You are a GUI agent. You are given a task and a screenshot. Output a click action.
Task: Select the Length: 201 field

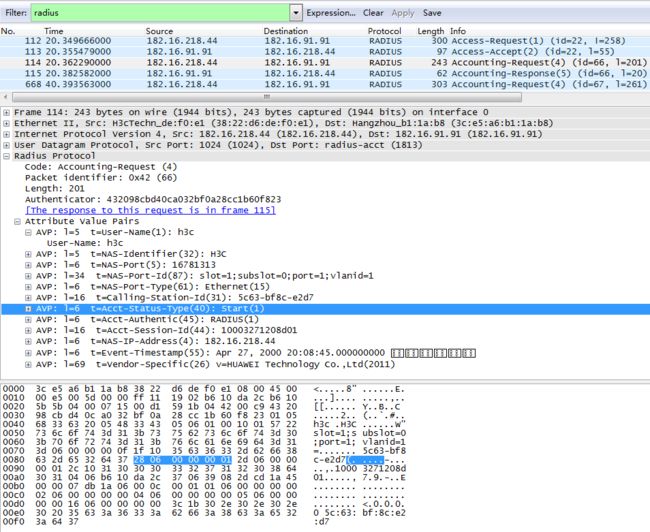click(x=54, y=188)
